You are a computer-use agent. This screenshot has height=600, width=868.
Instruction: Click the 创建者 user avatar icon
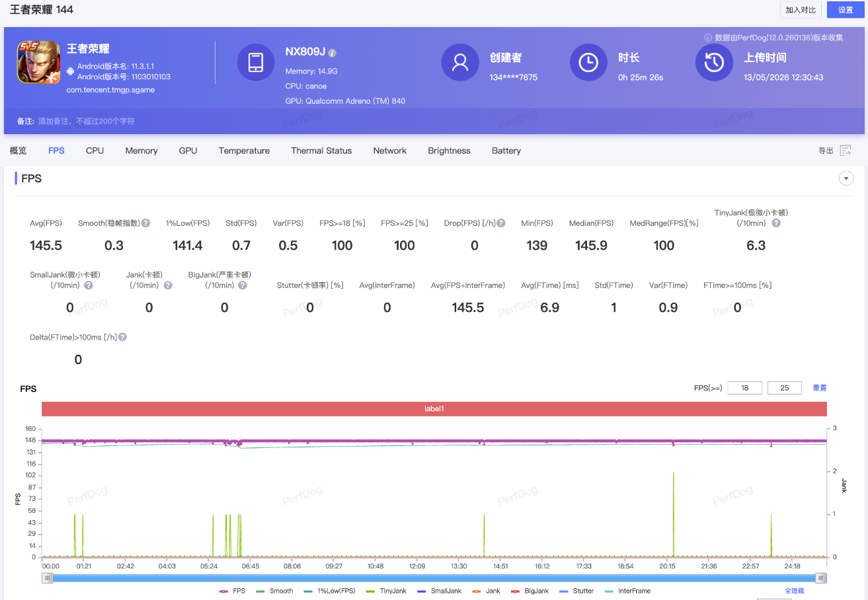coord(460,63)
